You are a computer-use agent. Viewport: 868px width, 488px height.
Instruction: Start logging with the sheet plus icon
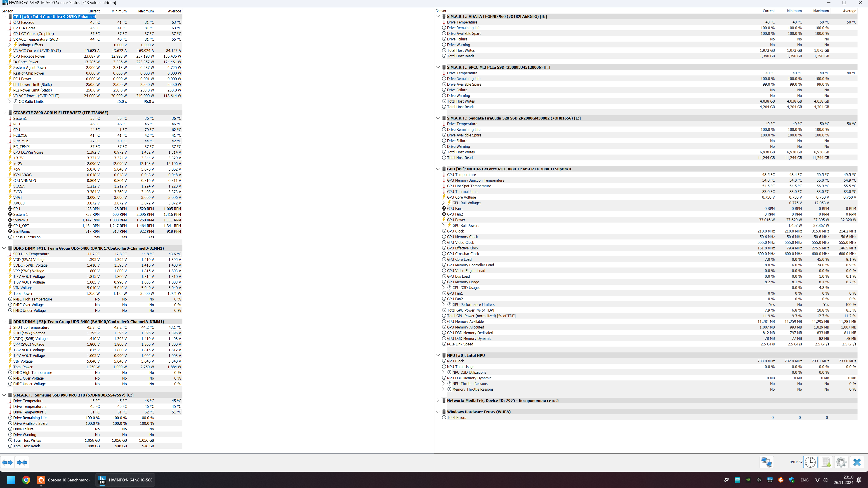pyautogui.click(x=826, y=462)
